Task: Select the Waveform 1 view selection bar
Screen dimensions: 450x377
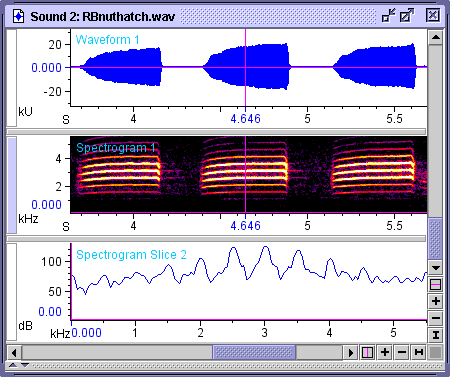Action: (12, 78)
